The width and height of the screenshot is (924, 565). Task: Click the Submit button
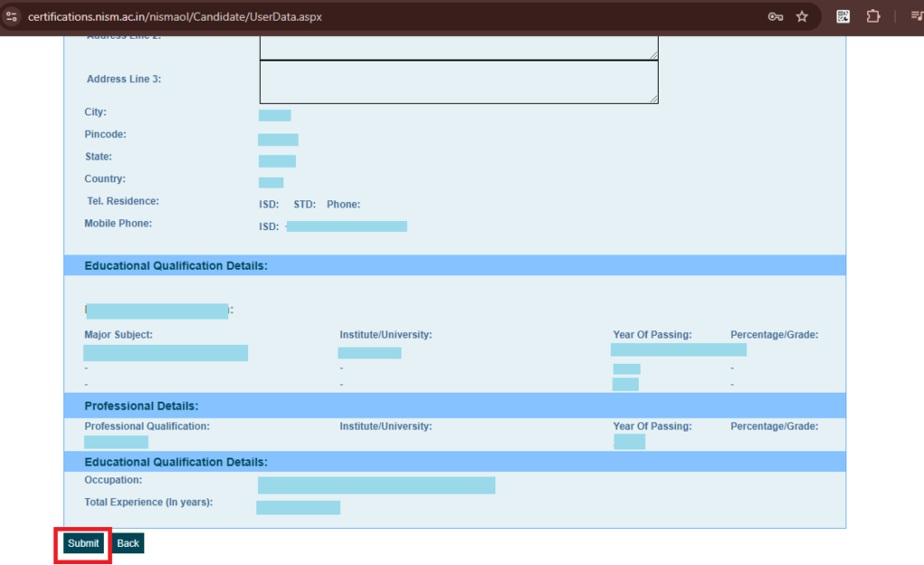coord(83,543)
